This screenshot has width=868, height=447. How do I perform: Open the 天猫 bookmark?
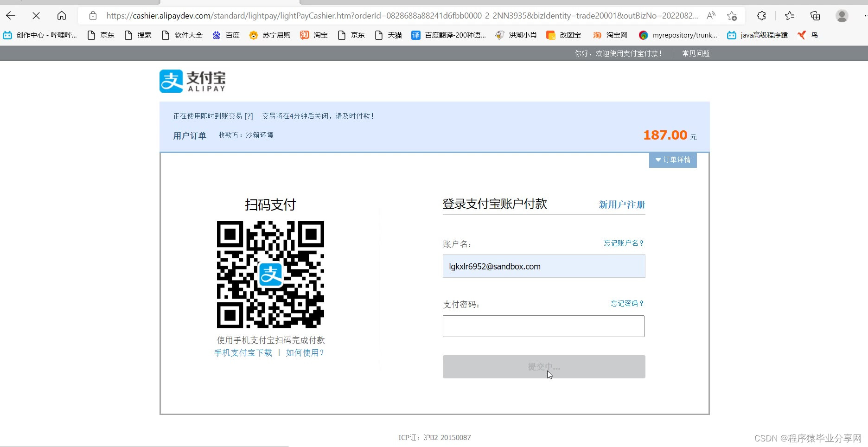[x=388, y=35]
